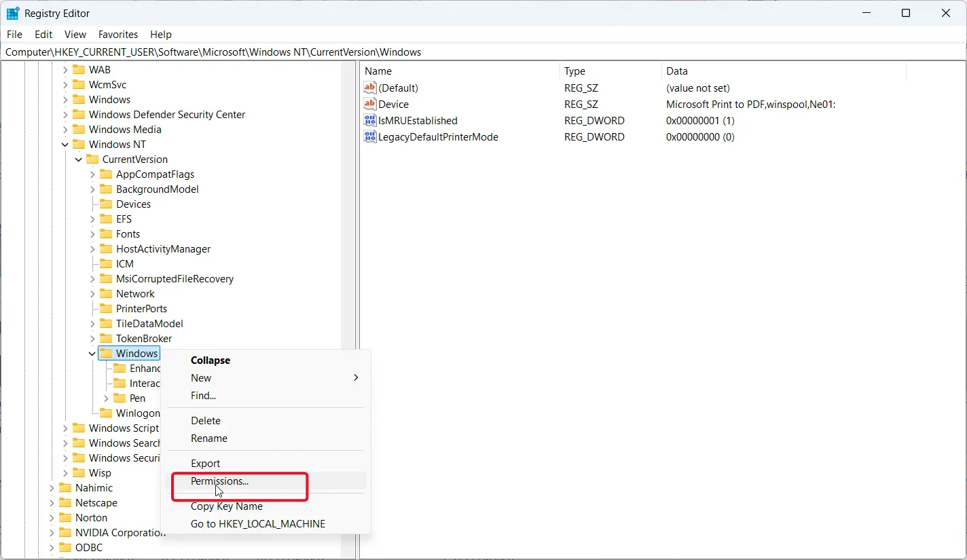
Task: Expand the Network key
Action: tap(92, 293)
